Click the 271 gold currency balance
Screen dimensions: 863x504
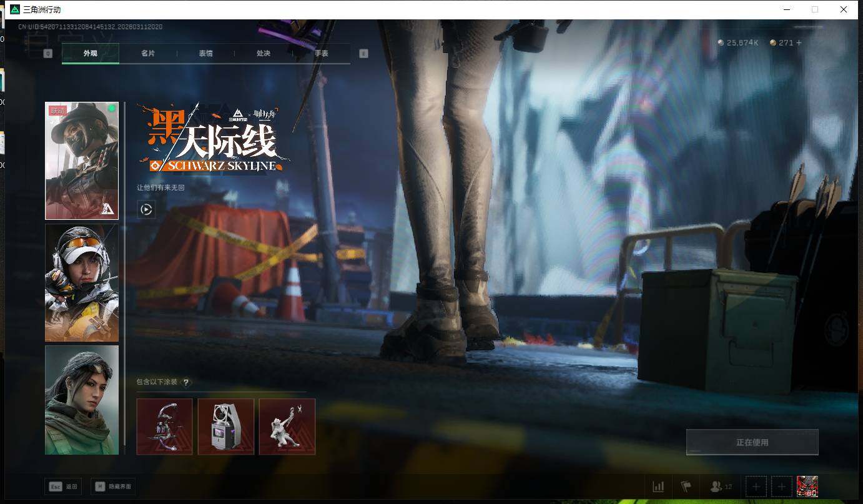781,42
